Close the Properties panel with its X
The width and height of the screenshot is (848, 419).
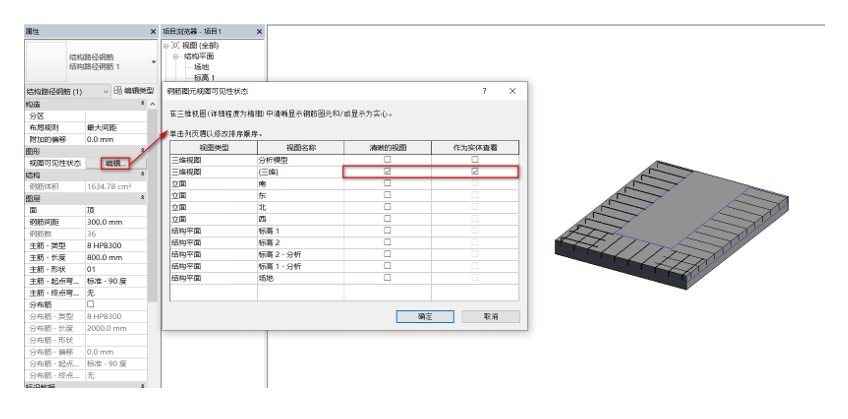153,33
